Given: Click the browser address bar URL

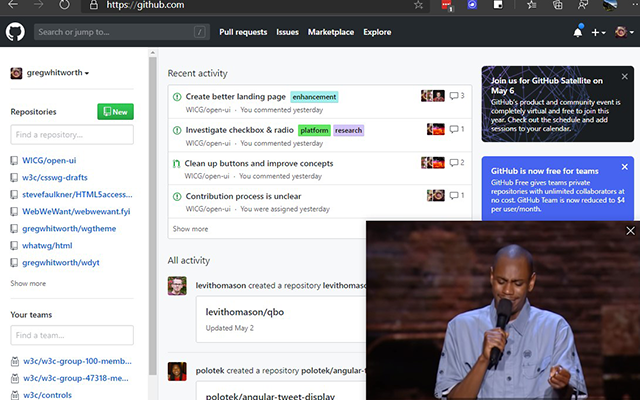Looking at the screenshot, I should (145, 5).
